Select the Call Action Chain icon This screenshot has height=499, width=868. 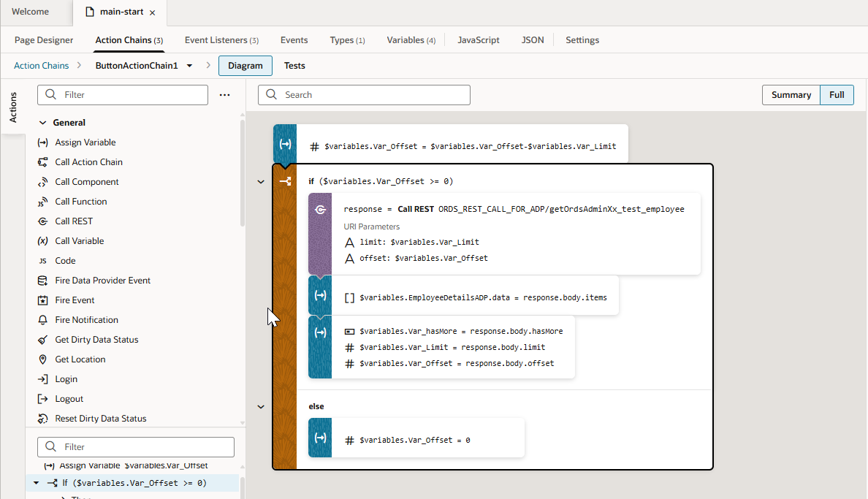[x=42, y=162]
